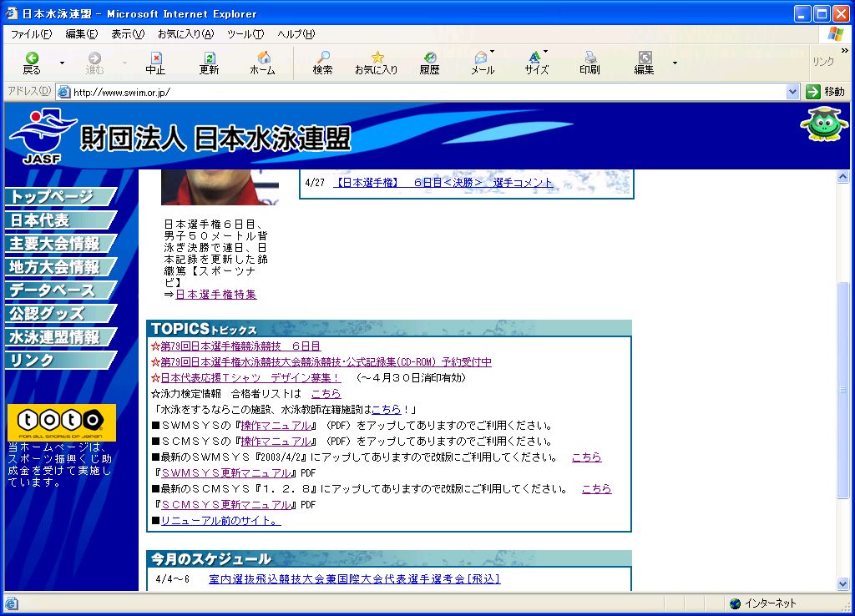Open トップページ sidebar navigation item
Viewport: 855px width, 616px height.
pyautogui.click(x=60, y=196)
